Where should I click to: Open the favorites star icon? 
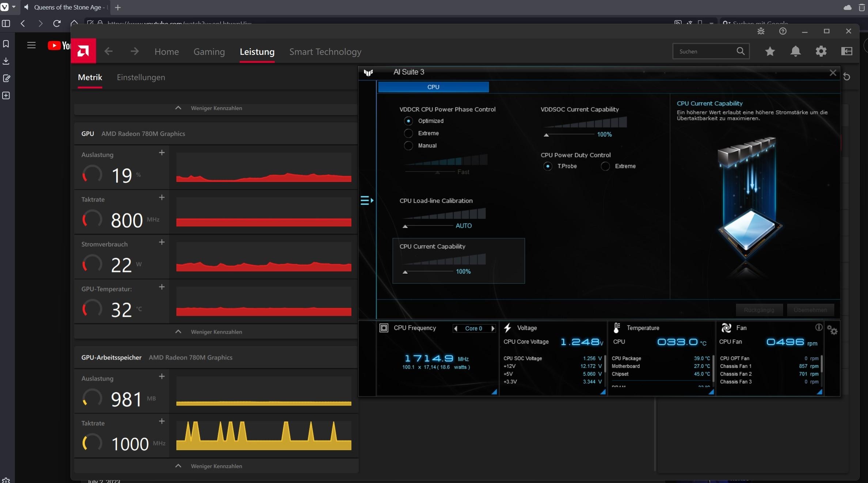770,51
